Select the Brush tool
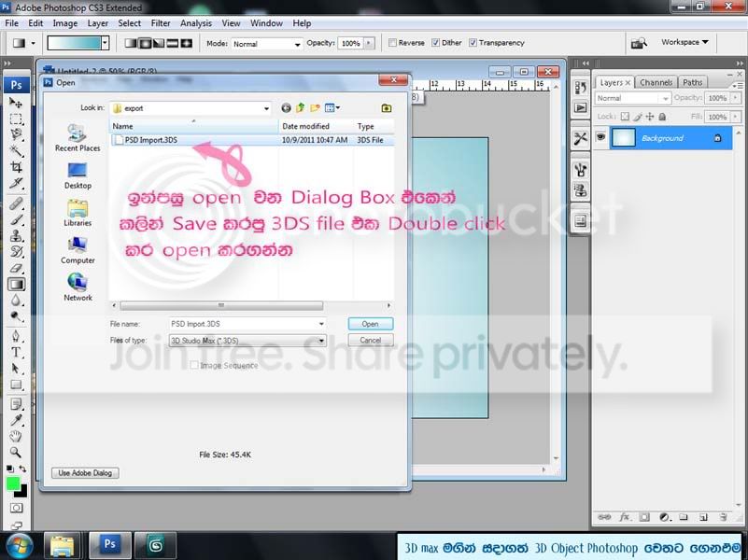Image resolution: width=748 pixels, height=560 pixels. (16, 220)
